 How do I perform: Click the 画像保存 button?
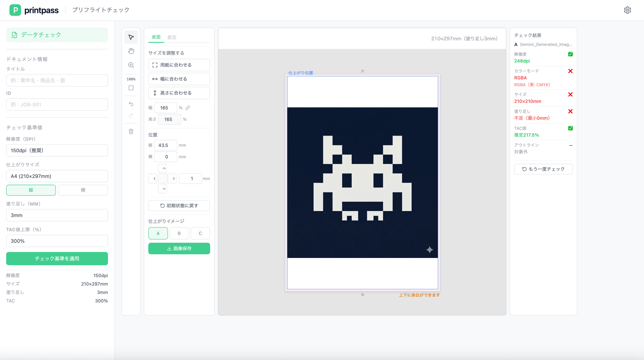coord(179,248)
